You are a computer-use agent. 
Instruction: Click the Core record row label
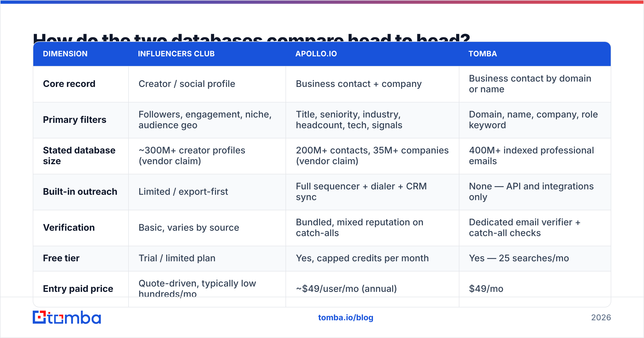[69, 84]
